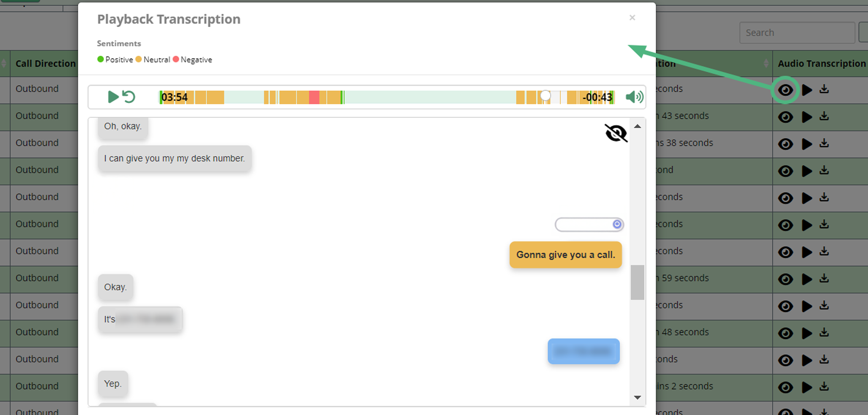Restart the audio with the replay icon

coord(129,97)
